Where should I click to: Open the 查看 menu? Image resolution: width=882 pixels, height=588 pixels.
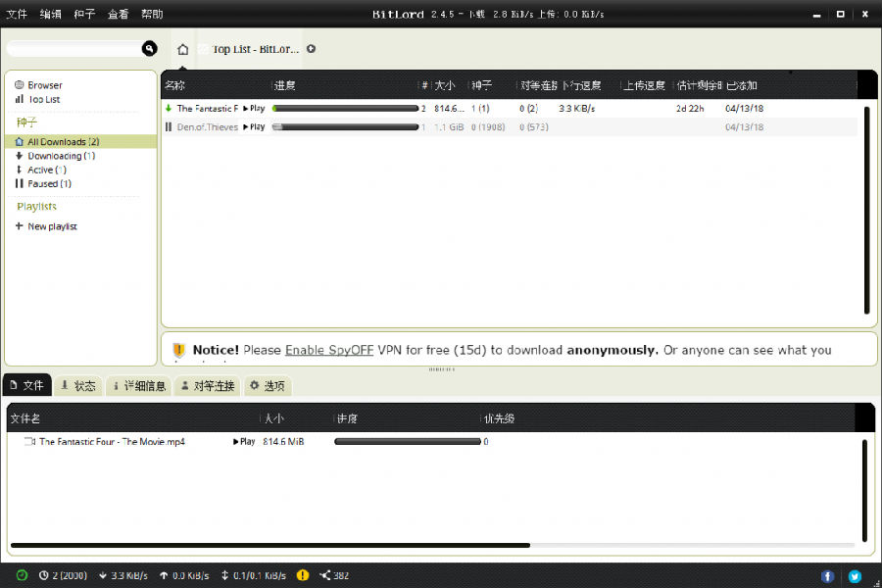[119, 14]
